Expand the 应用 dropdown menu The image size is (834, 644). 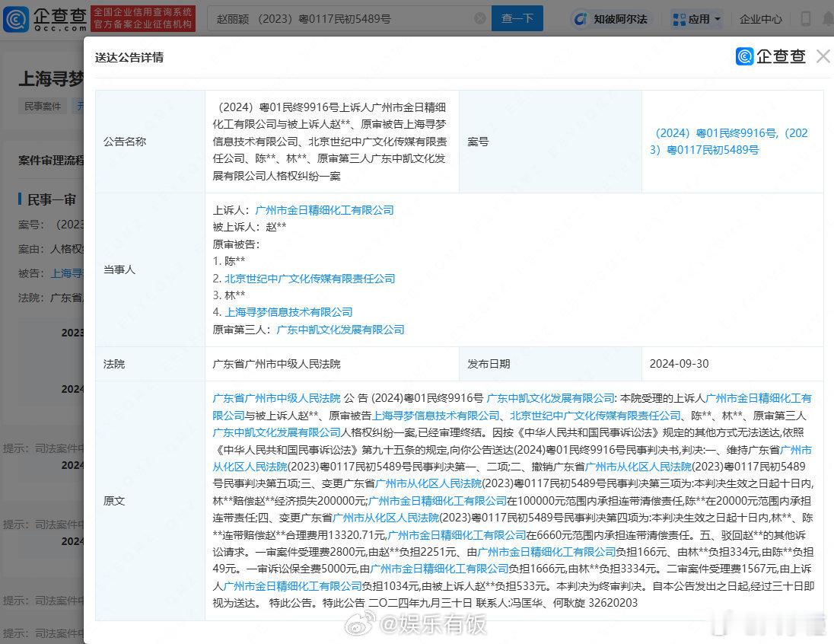click(697, 19)
